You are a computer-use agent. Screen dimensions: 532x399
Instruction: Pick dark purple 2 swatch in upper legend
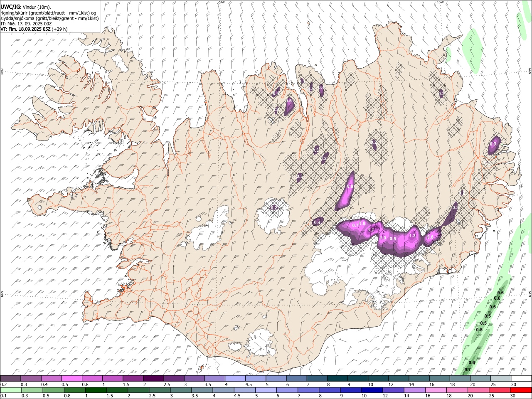pyautogui.click(x=153, y=379)
